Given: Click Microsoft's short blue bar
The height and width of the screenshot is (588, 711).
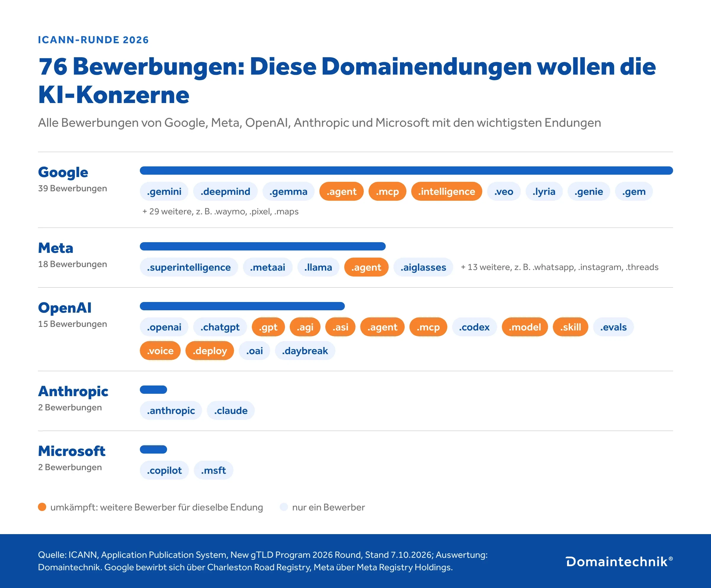Looking at the screenshot, I should tap(153, 450).
